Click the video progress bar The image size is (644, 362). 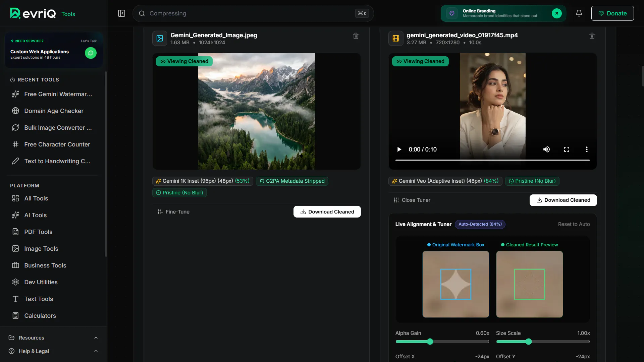click(x=492, y=161)
